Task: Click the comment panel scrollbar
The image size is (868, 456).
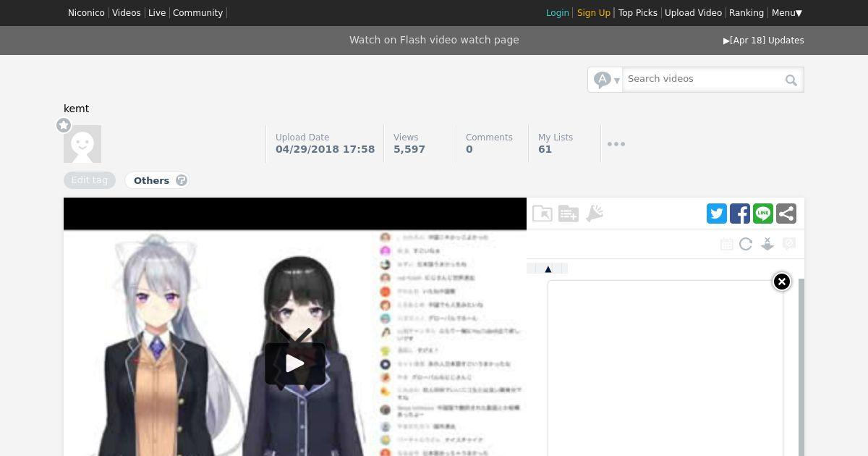Action: pos(801,367)
